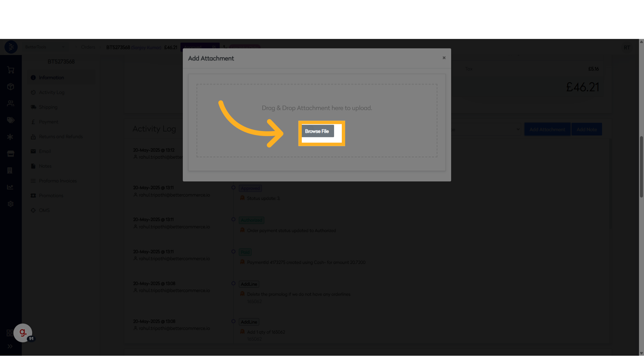The image size is (644, 362).
Task: Open the RT user avatar menu
Action: point(627,48)
